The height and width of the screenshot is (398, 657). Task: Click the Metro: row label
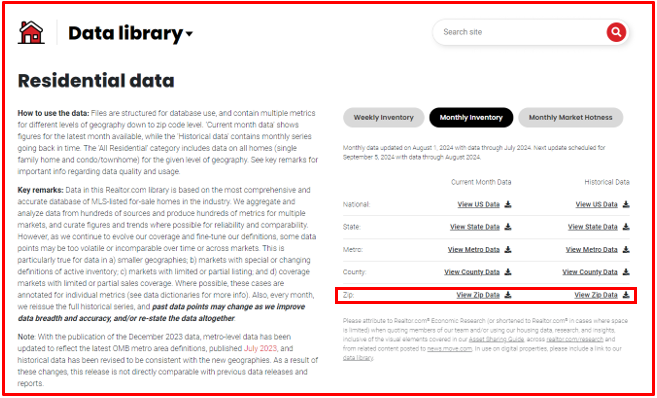pyautogui.click(x=353, y=250)
